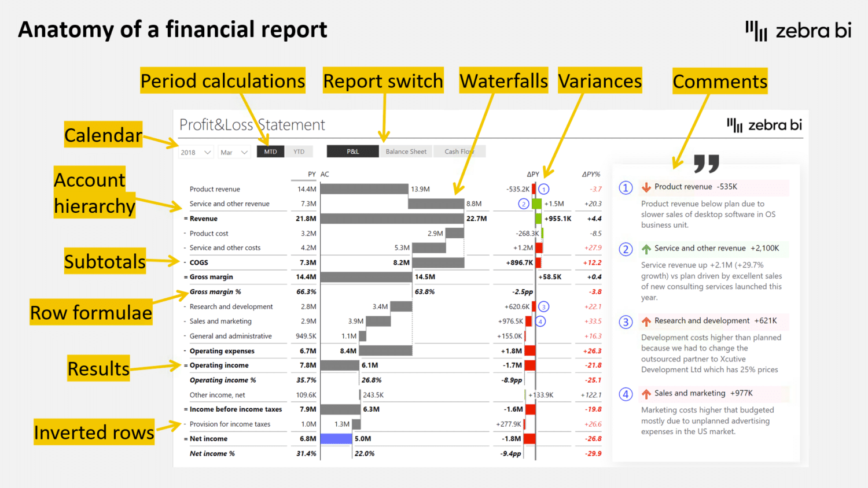Select the P&L report tab

352,151
